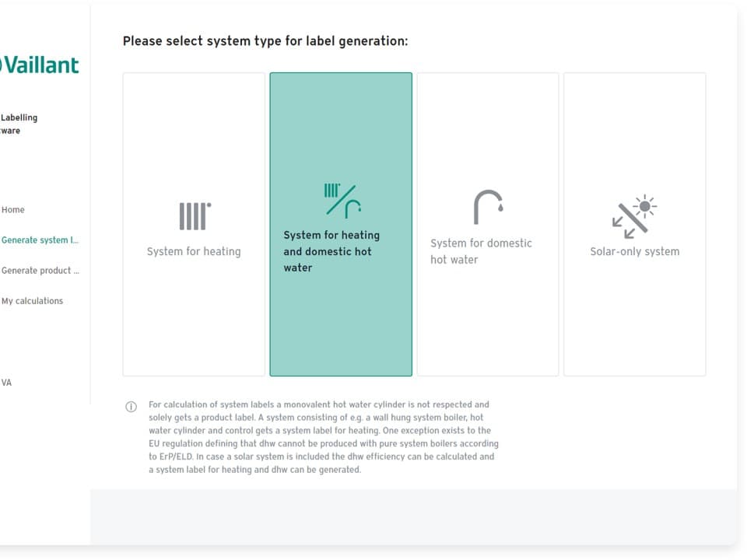Click the info circle icon beside the note
Viewport: 747px width, 560px height.
pos(131,407)
